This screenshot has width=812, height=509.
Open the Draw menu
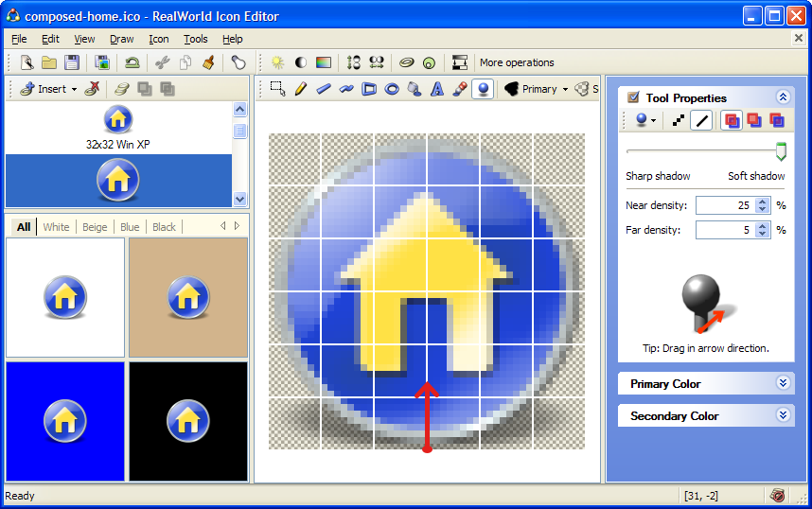(122, 39)
